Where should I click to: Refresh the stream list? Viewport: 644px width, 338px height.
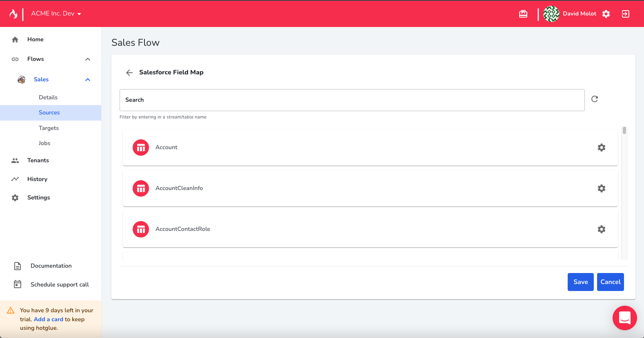[x=595, y=99]
